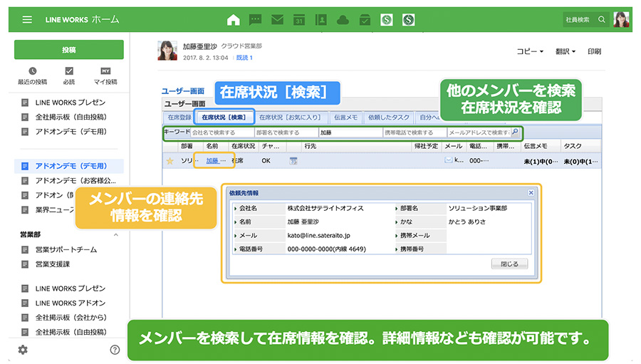Screen dimensions: 641x364
Task: Switch to the 在席状況［お気に入り］tab
Action: click(x=290, y=118)
